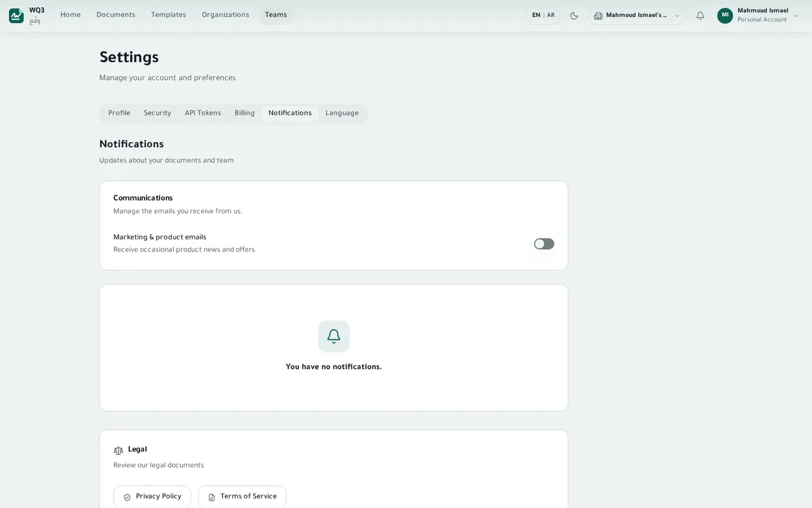This screenshot has height=508, width=812.
Task: Click the Legal scales icon
Action: coord(119,450)
